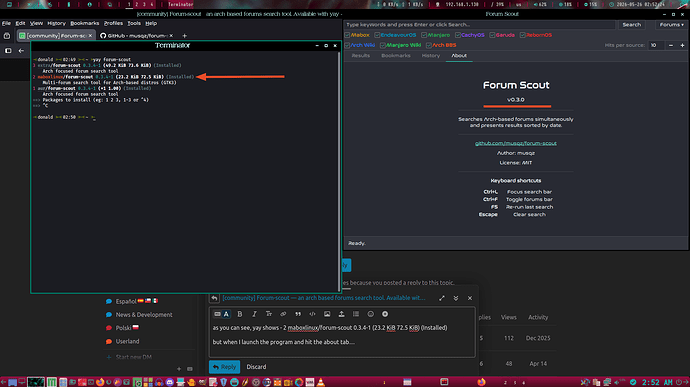Click VLC cone icon in taskbar

(321, 382)
